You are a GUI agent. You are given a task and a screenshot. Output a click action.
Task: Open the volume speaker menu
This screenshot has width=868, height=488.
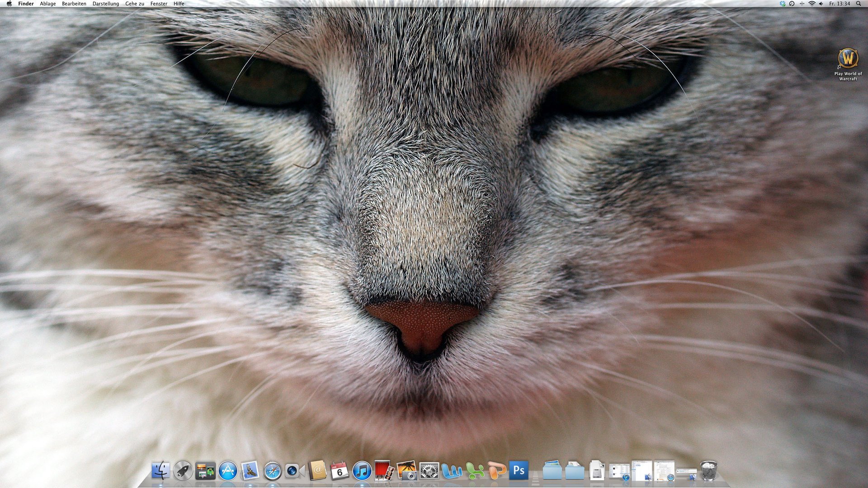click(821, 4)
